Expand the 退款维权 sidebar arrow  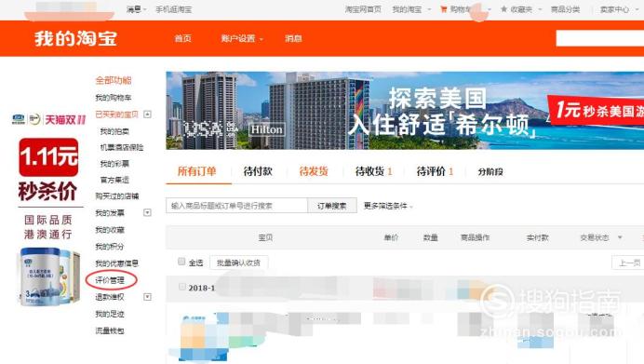coord(147,297)
